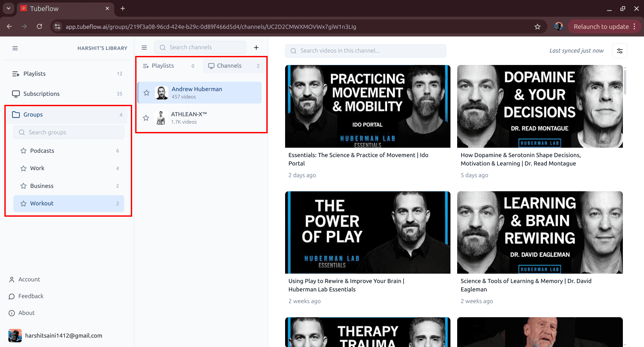Image resolution: width=644 pixels, height=347 pixels.
Task: Collapse the Groups section
Action: click(67, 115)
